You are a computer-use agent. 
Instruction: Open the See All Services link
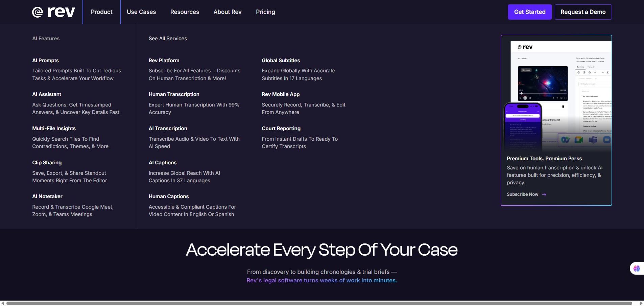tap(168, 39)
